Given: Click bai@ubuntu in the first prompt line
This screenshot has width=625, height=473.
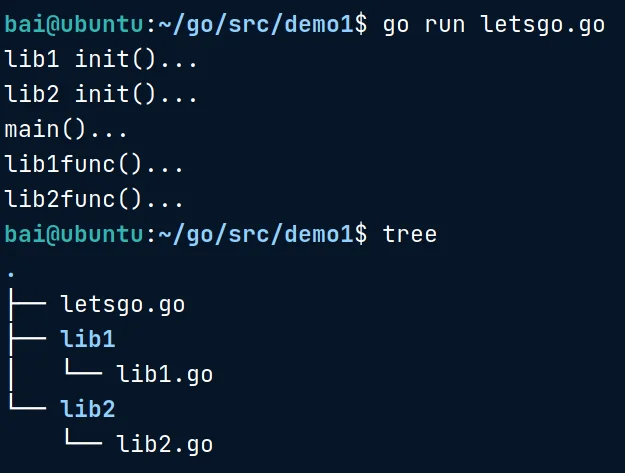Looking at the screenshot, I should (74, 24).
